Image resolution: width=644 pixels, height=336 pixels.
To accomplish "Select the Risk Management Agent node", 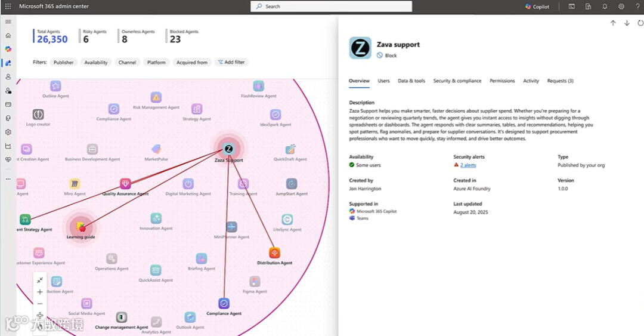I will point(156,97).
